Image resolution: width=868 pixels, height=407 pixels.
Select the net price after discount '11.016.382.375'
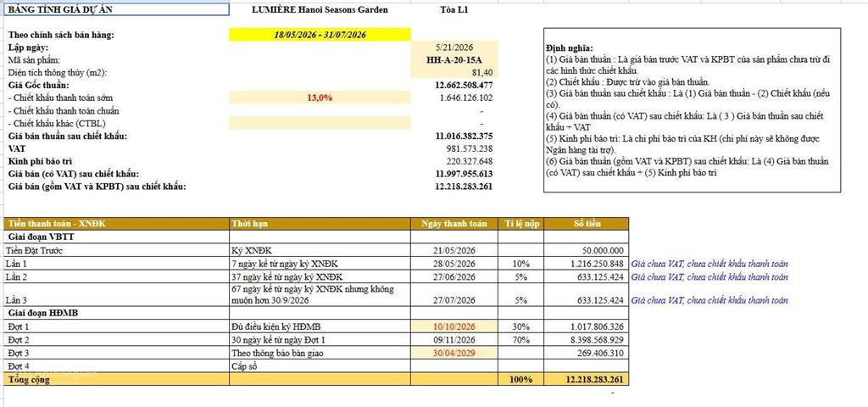coord(465,136)
